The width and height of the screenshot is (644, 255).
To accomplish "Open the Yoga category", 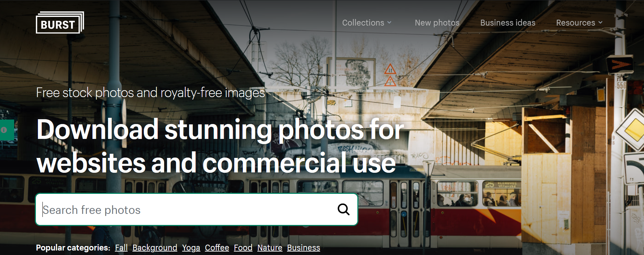I will 191,248.
